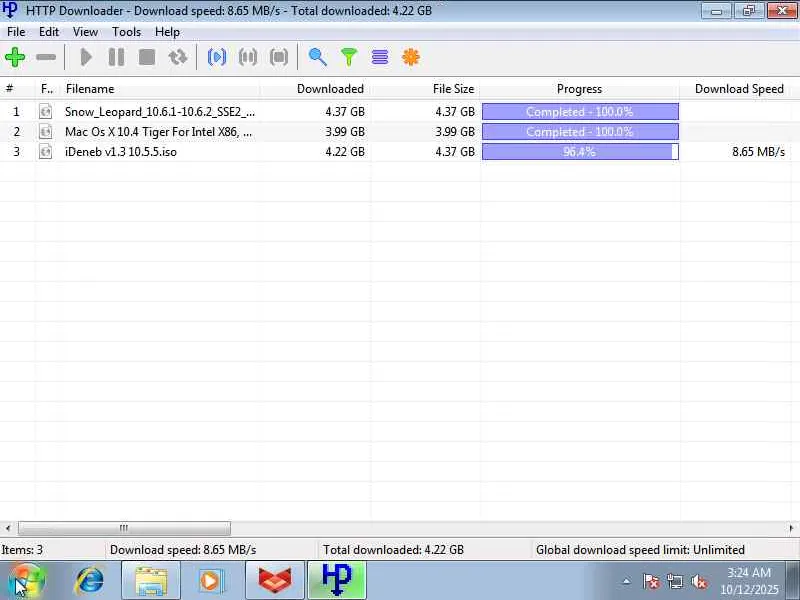
Task: Click the Stop square toolbar icon
Action: (147, 57)
